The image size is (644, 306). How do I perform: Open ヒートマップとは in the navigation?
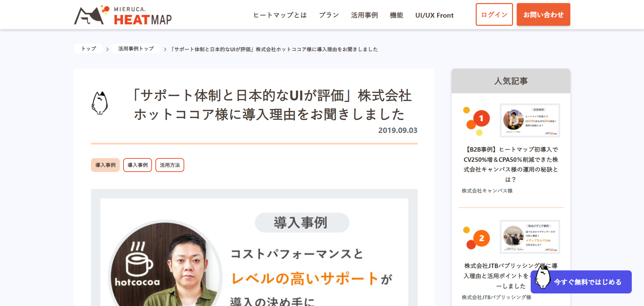(280, 15)
